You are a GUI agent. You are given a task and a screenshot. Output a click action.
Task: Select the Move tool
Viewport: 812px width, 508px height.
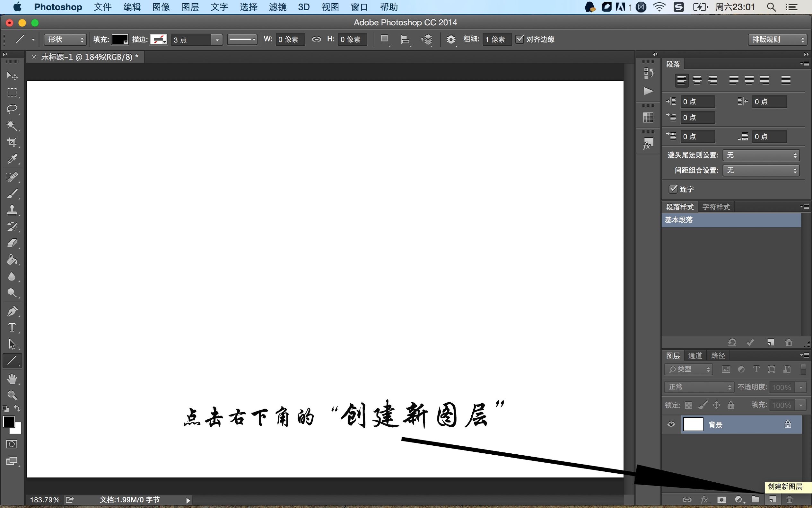12,76
